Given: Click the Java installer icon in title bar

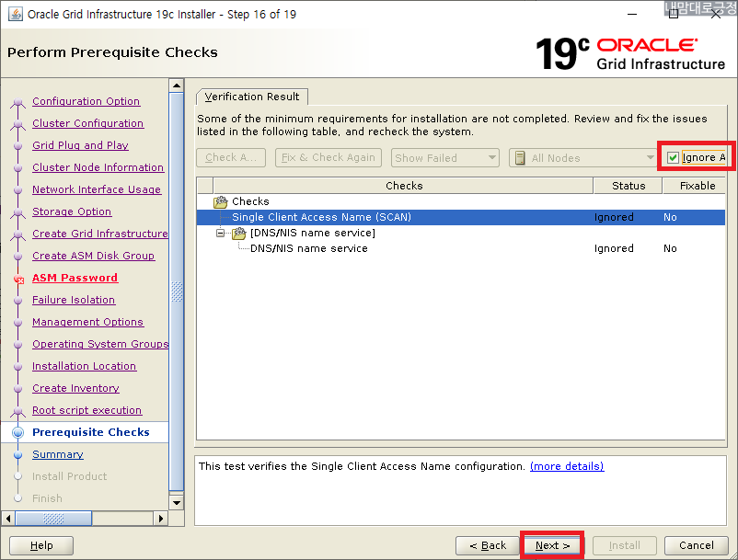Looking at the screenshot, I should coord(16,14).
